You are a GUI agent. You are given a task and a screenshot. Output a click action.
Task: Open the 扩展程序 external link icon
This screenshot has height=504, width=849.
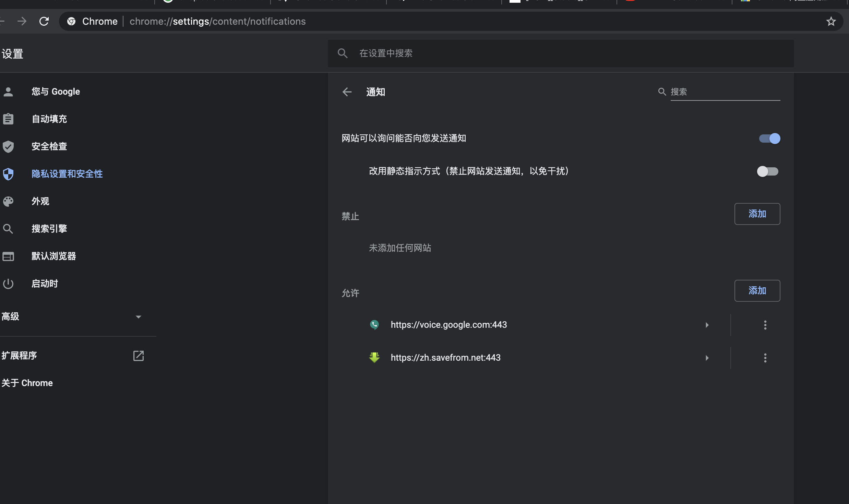pyautogui.click(x=138, y=356)
